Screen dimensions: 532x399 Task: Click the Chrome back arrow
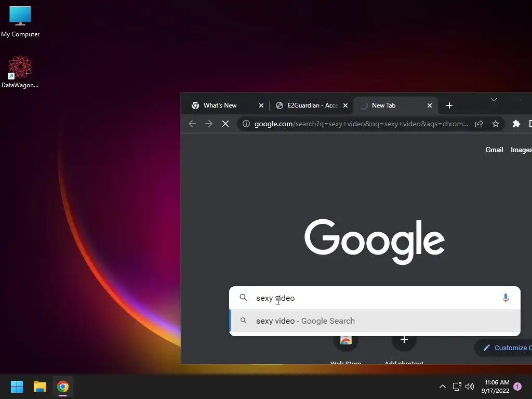(192, 124)
